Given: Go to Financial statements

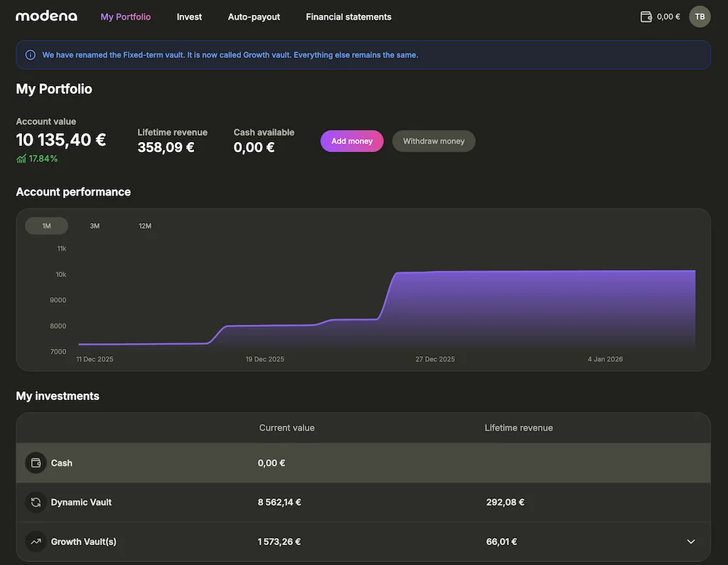Looking at the screenshot, I should 348,16.
